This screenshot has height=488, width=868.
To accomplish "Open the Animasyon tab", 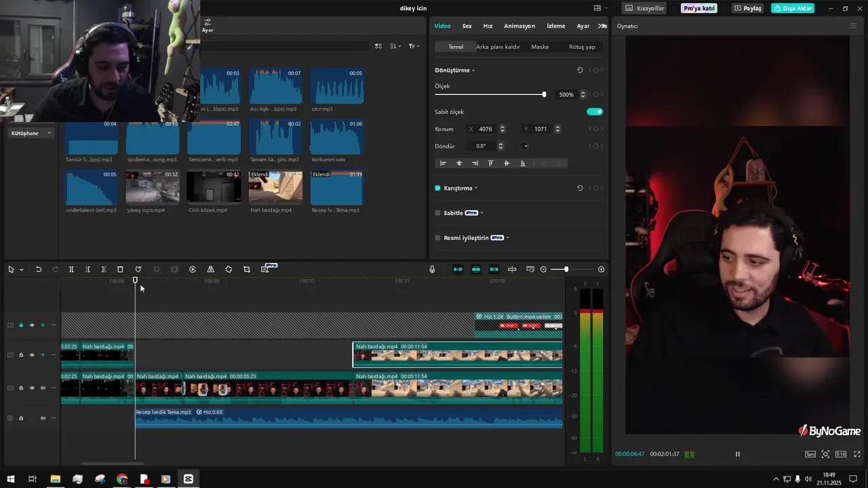I will point(519,26).
